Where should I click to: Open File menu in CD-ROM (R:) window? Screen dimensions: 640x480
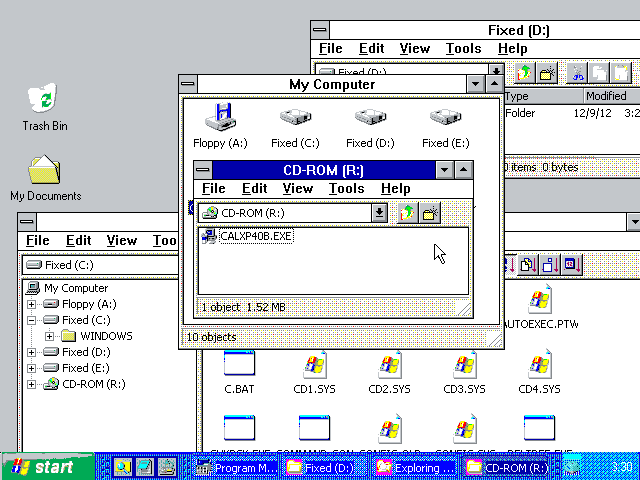(213, 189)
